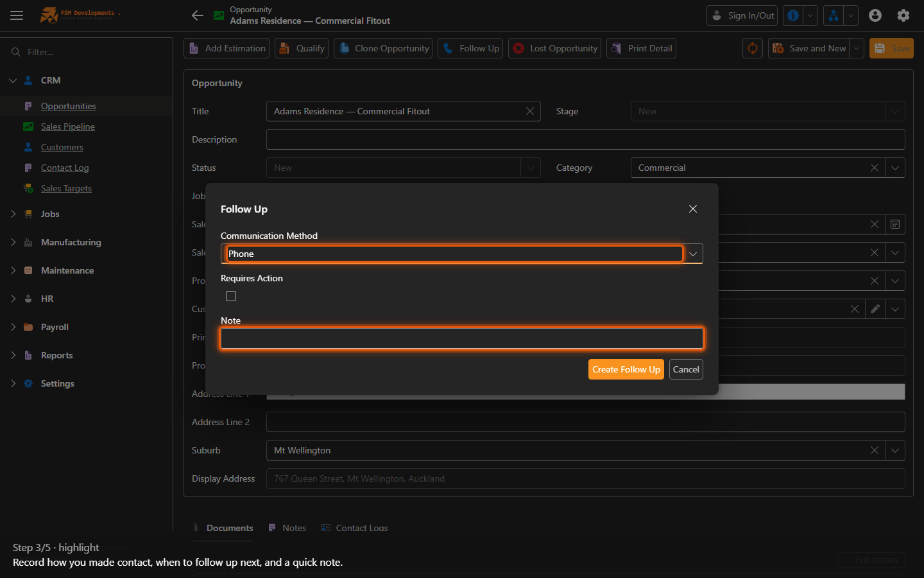Clear the Suburb Mt Wellington value
The width and height of the screenshot is (924, 578).
(x=875, y=450)
